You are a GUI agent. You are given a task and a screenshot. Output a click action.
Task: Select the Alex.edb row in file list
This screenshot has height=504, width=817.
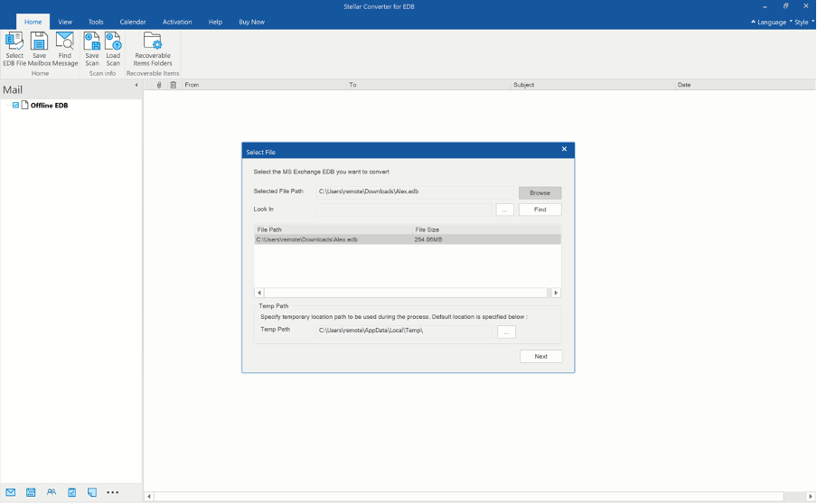pos(408,239)
